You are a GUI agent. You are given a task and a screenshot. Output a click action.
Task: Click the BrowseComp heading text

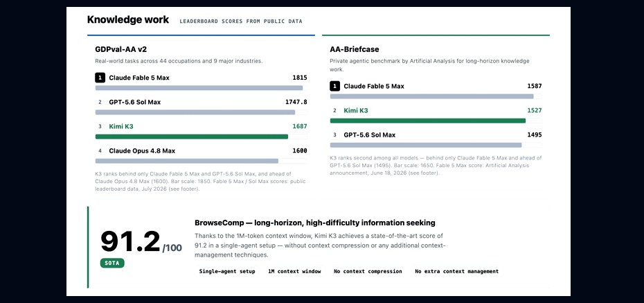[x=314, y=223]
